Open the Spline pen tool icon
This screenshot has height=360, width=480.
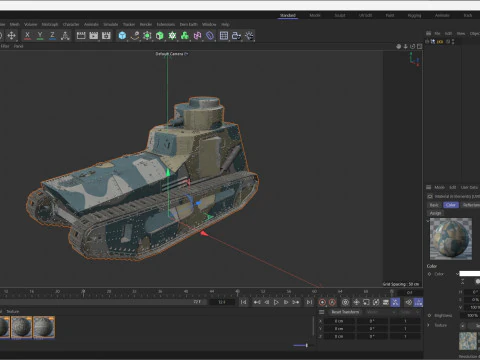[x=135, y=35]
